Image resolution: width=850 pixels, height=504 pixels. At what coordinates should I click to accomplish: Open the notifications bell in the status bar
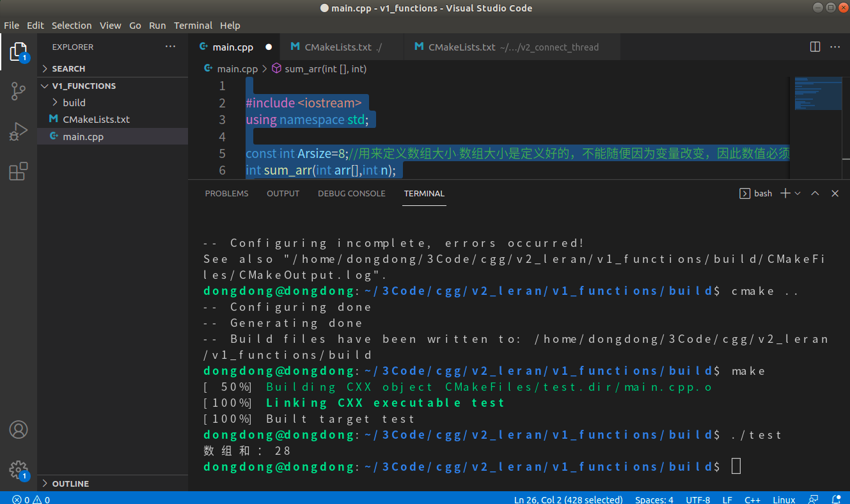tap(836, 500)
